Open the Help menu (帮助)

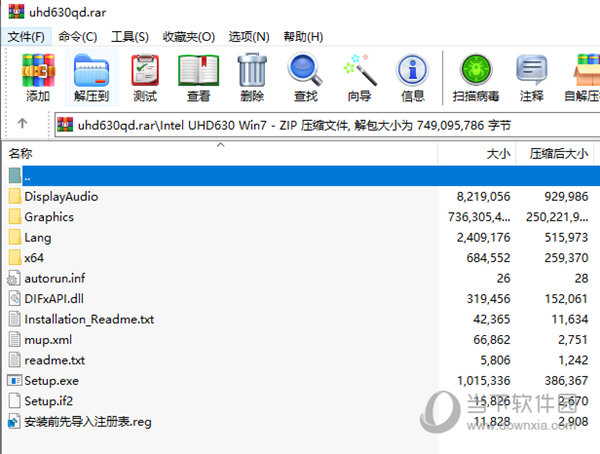tap(303, 37)
